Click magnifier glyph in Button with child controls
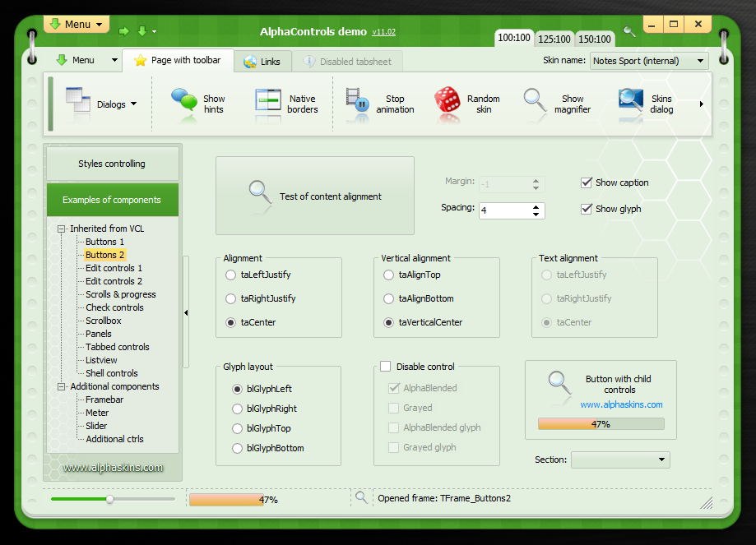 coord(559,383)
